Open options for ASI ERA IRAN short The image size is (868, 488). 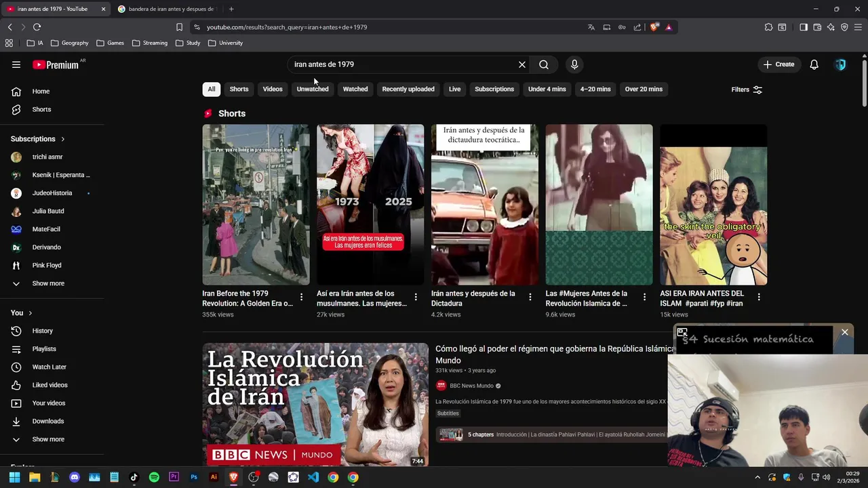[x=759, y=297]
